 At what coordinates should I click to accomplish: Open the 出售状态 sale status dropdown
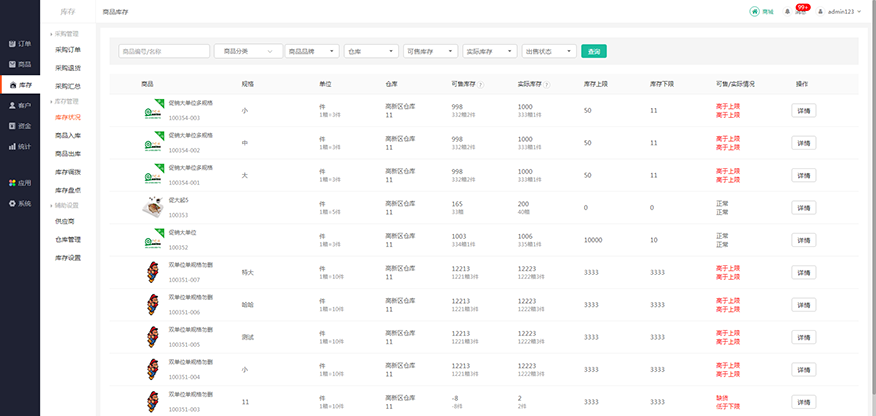(x=549, y=51)
